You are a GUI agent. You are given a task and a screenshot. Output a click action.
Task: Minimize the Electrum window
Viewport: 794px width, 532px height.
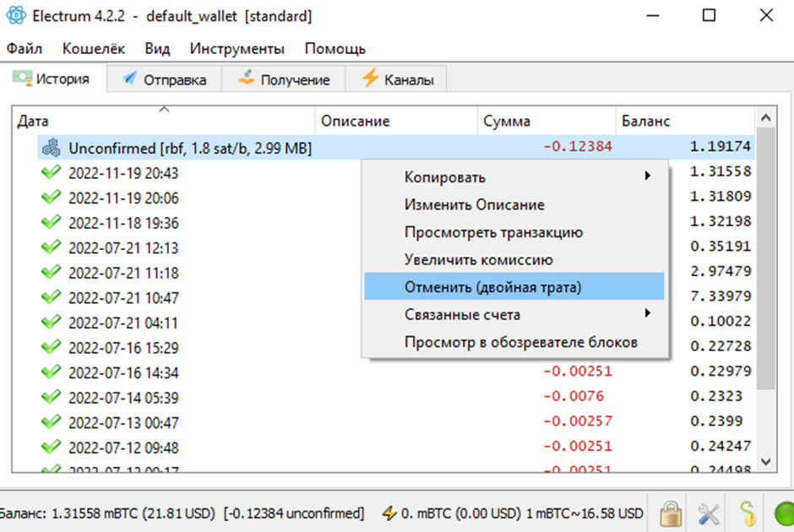point(653,16)
